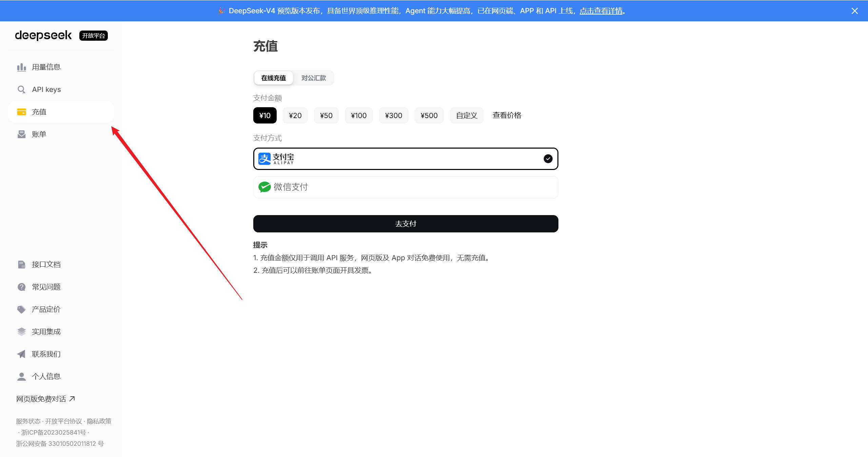Open 网页版免费对话 link
Image resolution: width=868 pixels, height=457 pixels.
(45, 399)
